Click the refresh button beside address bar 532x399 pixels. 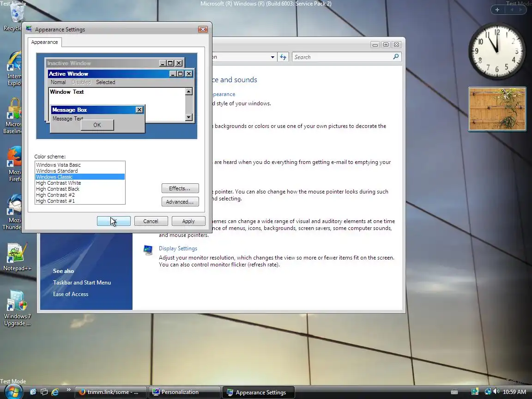tap(283, 57)
